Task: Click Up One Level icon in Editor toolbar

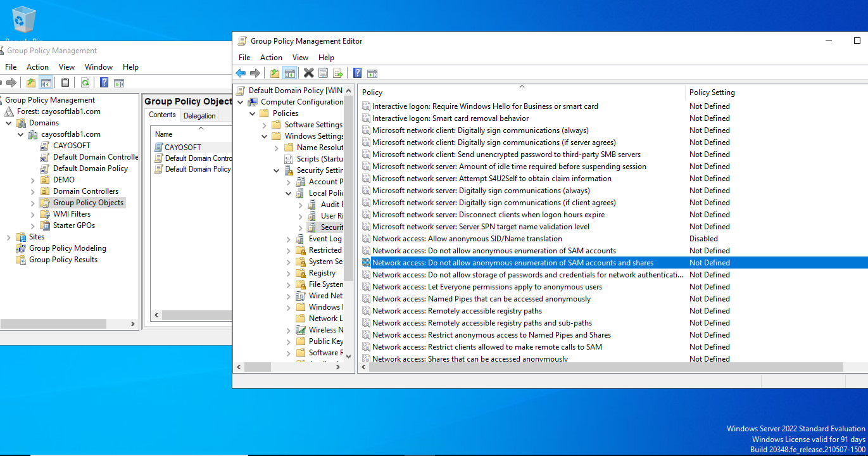Action: (x=274, y=73)
